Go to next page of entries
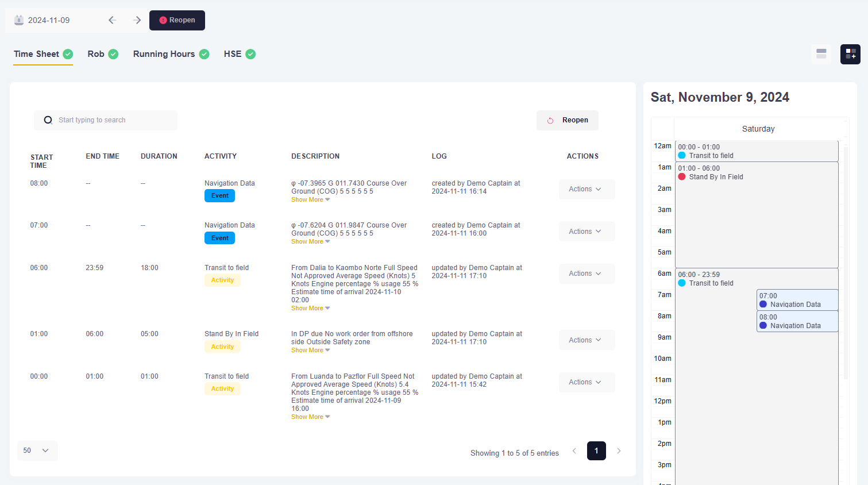Viewport: 868px width, 485px height. [x=619, y=451]
